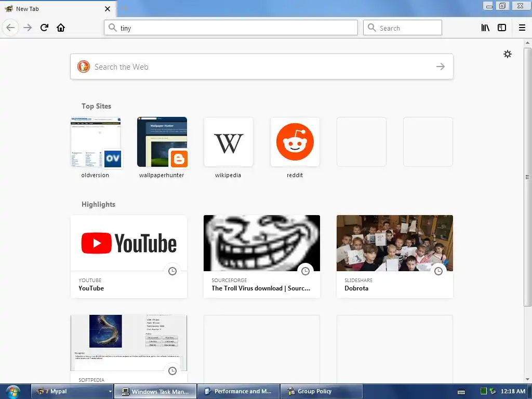Click the keyboard icon in system tray

[x=461, y=392]
